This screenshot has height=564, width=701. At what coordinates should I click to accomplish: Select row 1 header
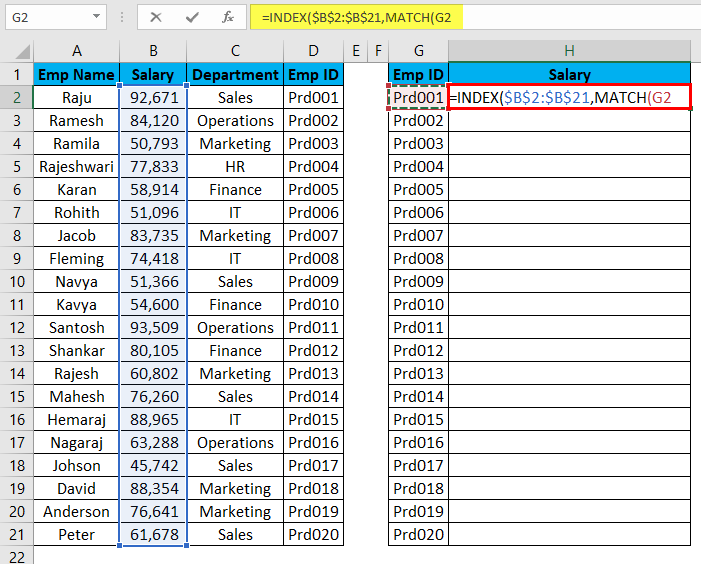click(17, 74)
